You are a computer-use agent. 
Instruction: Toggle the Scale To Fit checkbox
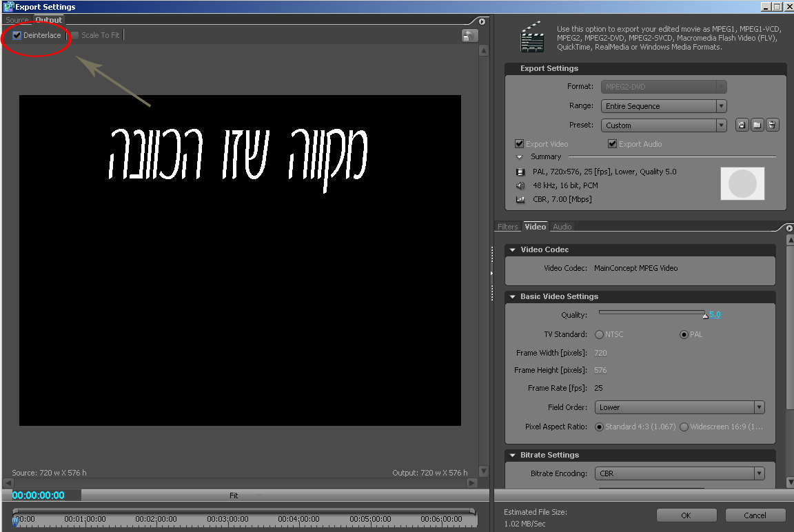point(75,35)
